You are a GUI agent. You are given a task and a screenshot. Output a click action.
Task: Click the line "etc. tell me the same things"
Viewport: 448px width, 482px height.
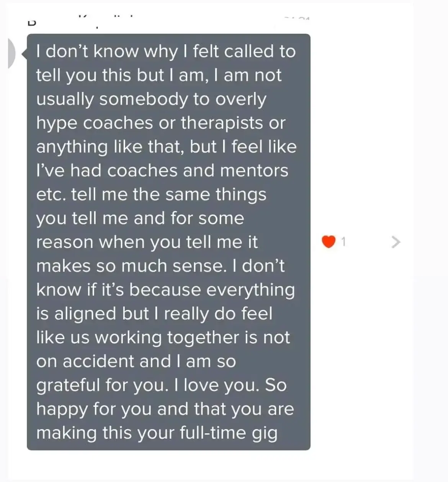tap(151, 194)
